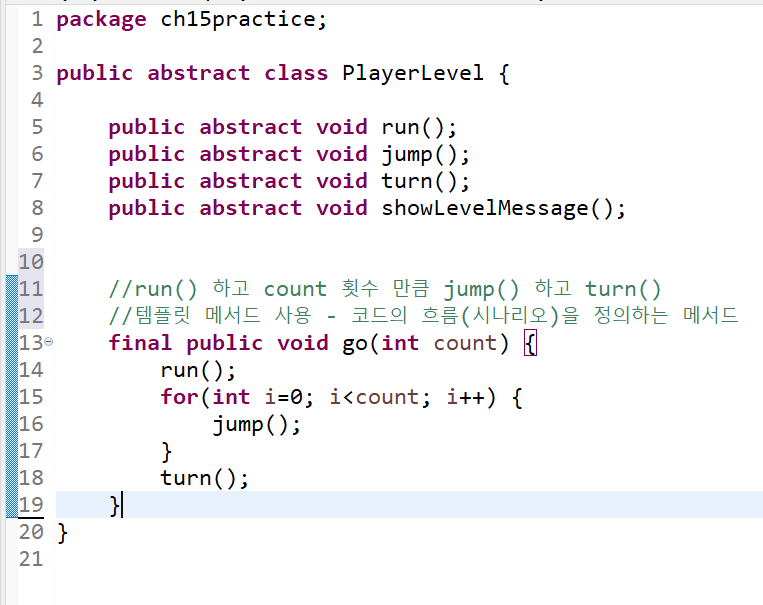Click the abstract turn() method declaration
This screenshot has width=763, height=605.
pos(289,182)
